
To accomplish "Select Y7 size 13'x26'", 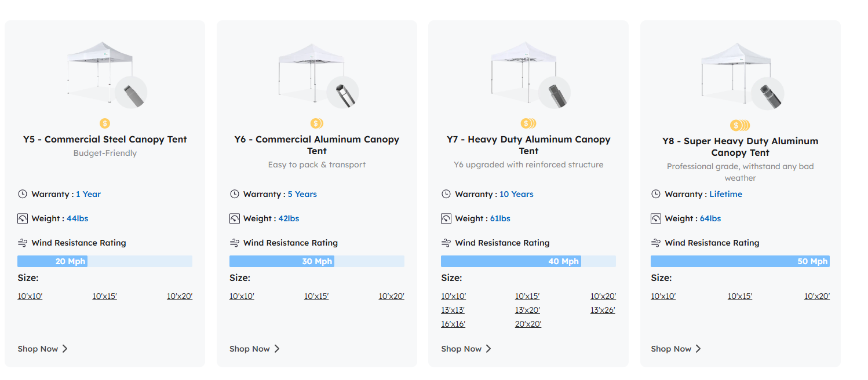I will click(603, 310).
